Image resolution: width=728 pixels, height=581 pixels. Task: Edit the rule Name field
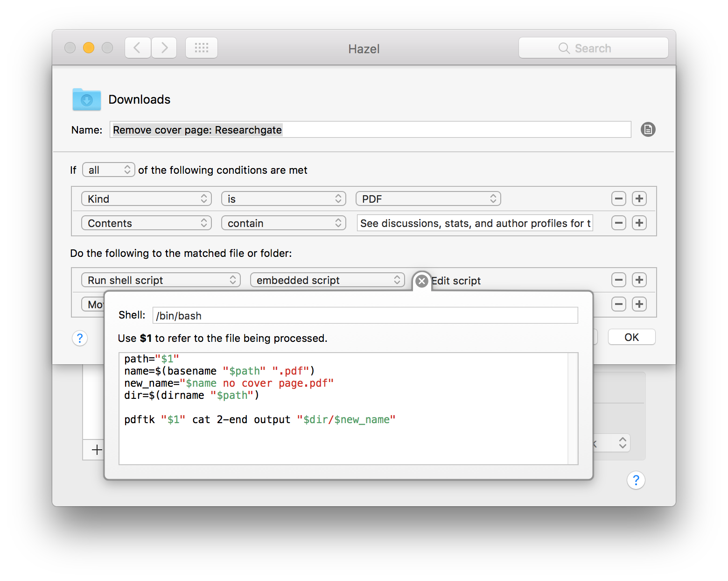click(x=370, y=130)
